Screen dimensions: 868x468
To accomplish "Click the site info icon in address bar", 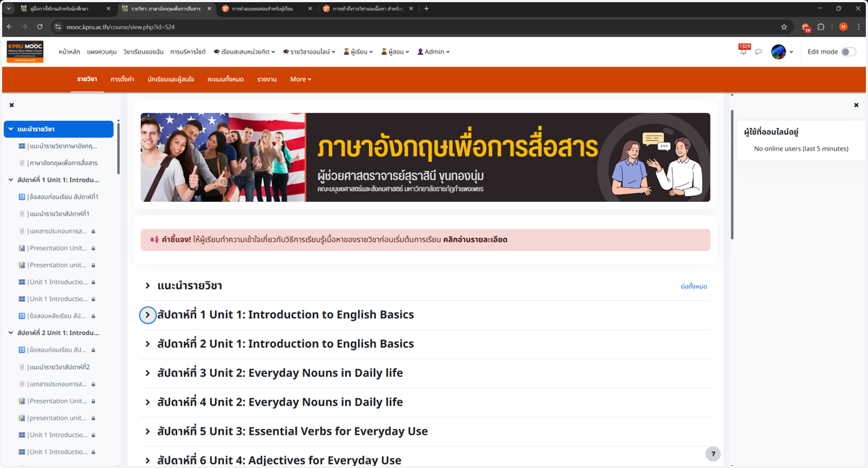I will click(x=59, y=27).
